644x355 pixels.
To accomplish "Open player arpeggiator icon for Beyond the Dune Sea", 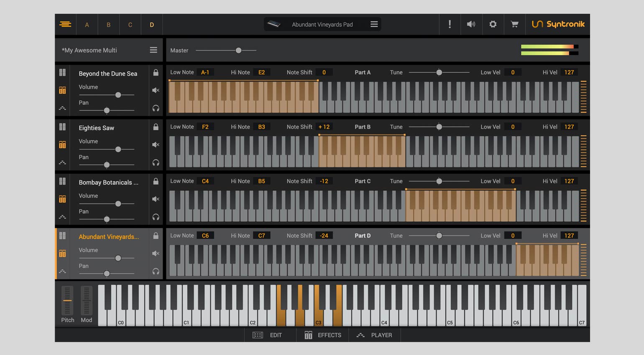I will [62, 108].
